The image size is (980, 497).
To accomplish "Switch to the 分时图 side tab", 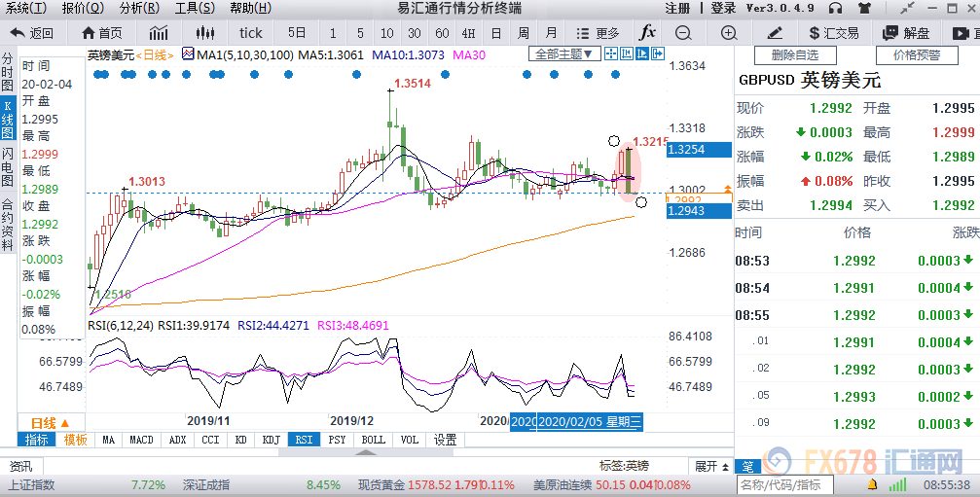I will click(x=7, y=72).
